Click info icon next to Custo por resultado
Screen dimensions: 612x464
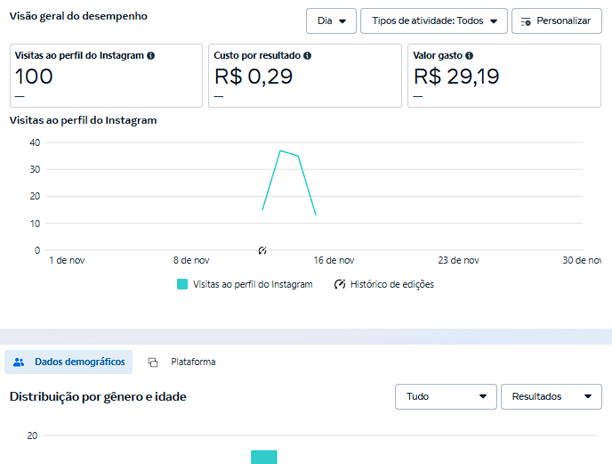[307, 56]
